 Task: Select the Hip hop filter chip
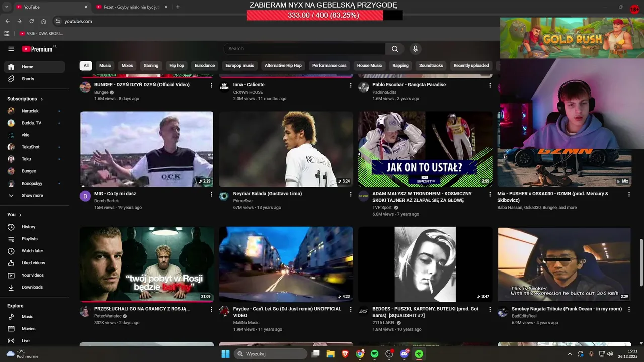(177, 66)
